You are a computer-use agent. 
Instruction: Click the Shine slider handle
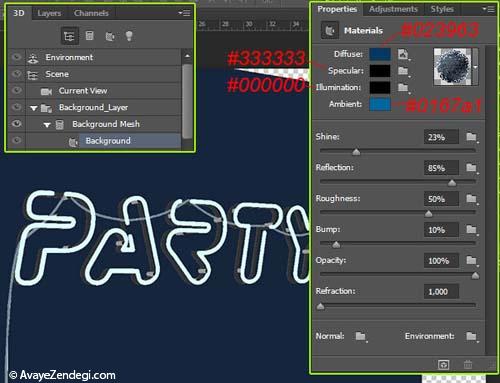coord(356,152)
